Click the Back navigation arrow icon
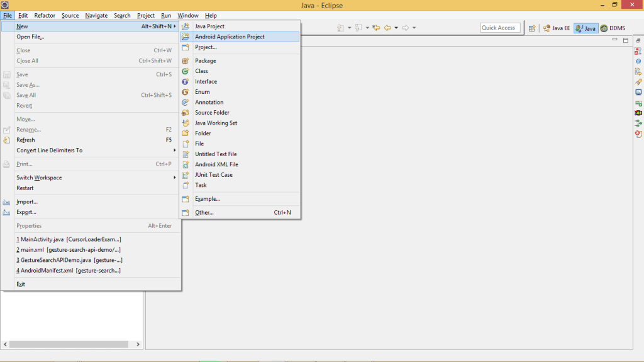Viewport: 644px width, 362px height. (x=387, y=28)
